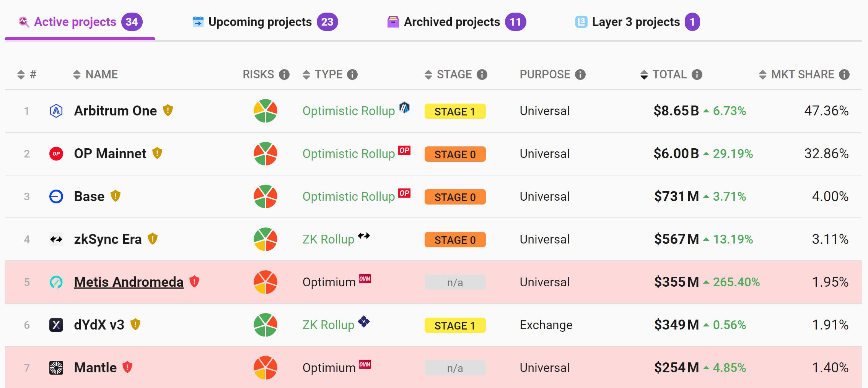Viewport: 868px width, 388px height.
Task: Open the Metis Andromeda project link
Action: (x=129, y=282)
